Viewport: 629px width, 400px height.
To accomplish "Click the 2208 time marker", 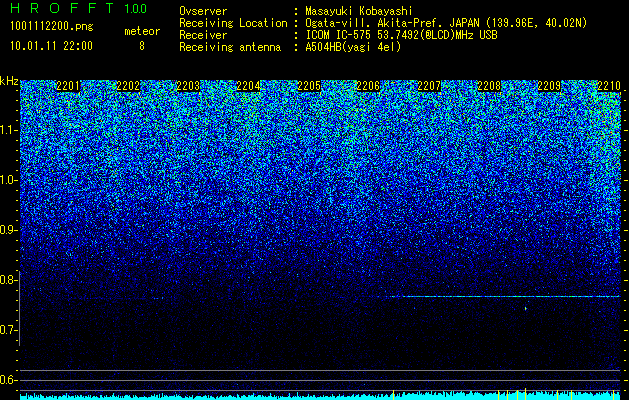I will [489, 86].
